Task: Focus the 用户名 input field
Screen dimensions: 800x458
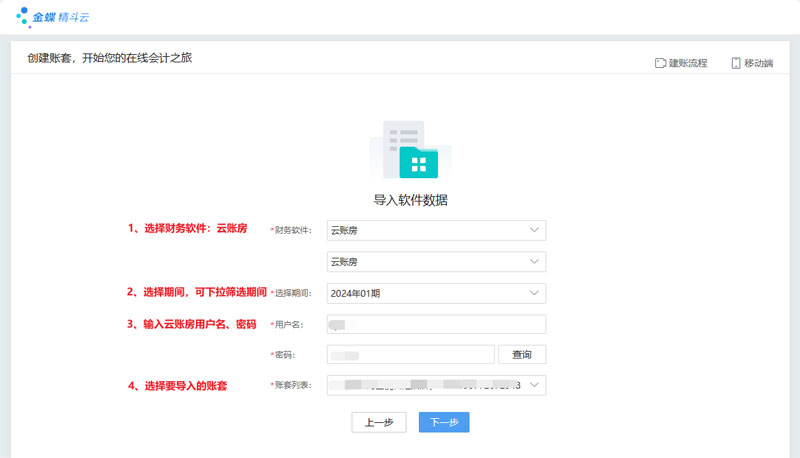Action: point(436,324)
